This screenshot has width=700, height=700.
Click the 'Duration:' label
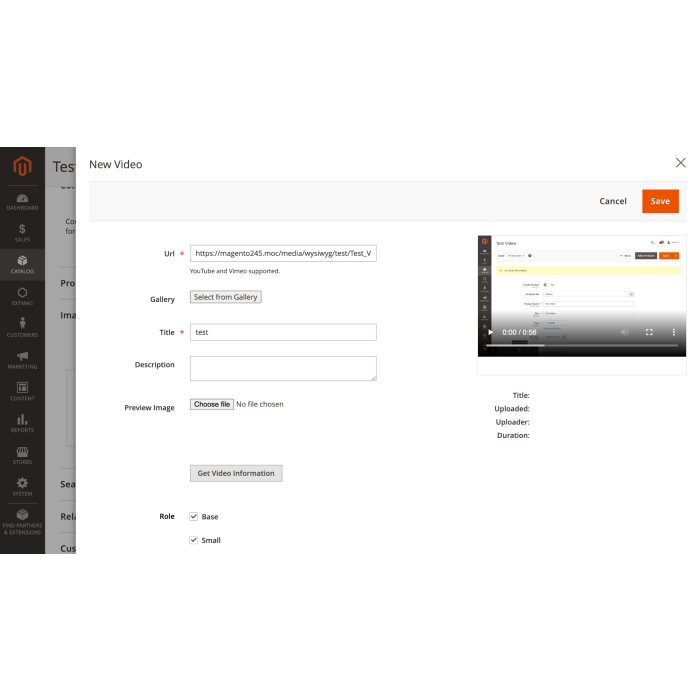click(513, 435)
